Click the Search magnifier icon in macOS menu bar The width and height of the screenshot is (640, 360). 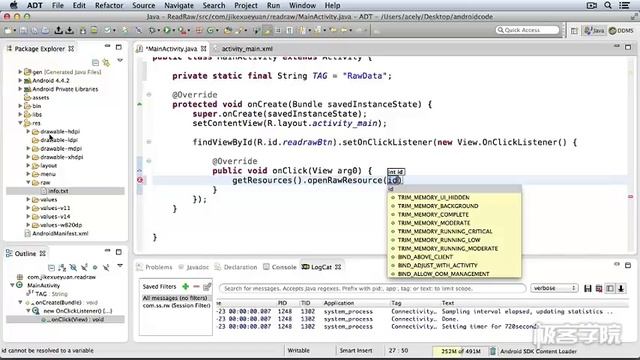608,5
